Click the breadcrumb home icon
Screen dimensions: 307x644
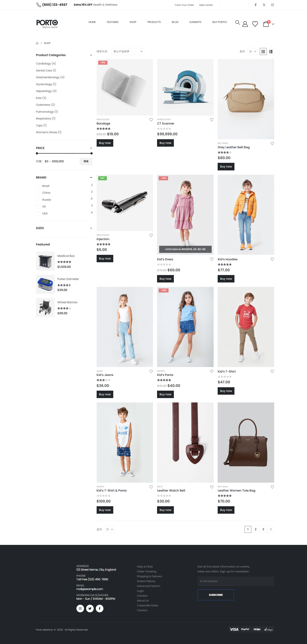point(37,43)
